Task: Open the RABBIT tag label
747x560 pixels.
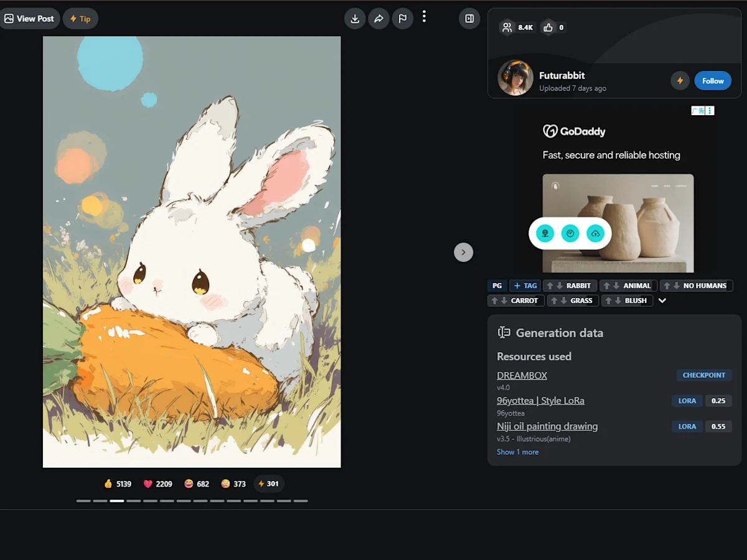Action: pyautogui.click(x=578, y=286)
